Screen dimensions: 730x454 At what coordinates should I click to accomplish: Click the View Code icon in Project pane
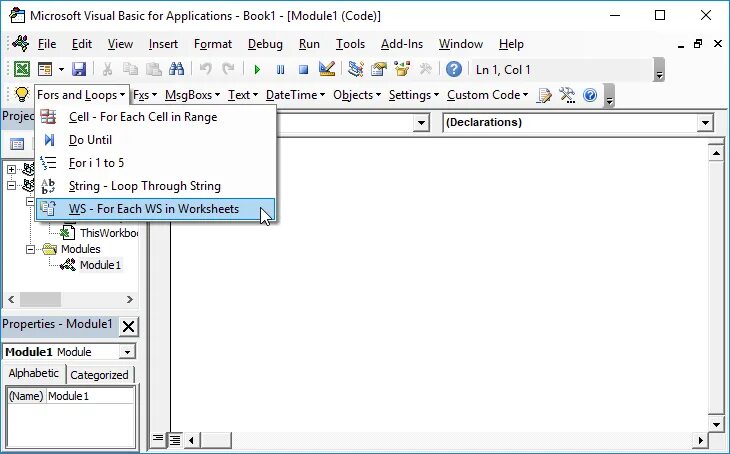[17, 144]
